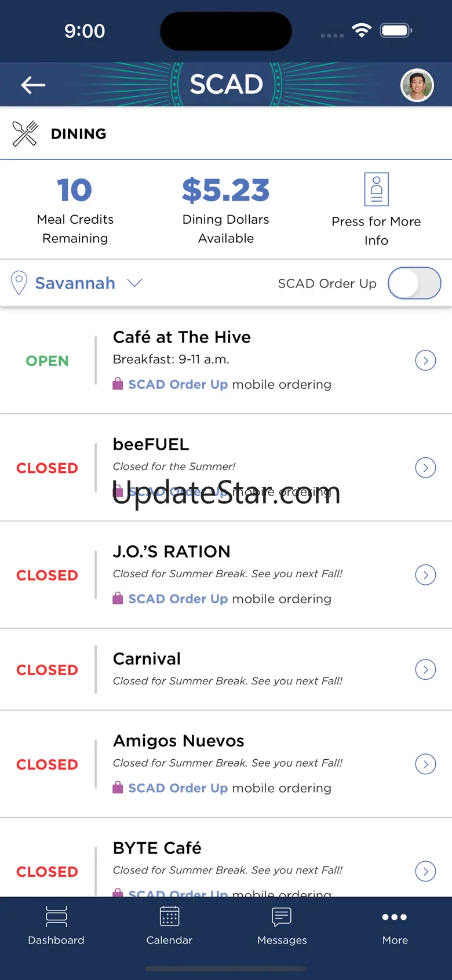Viewport: 452px width, 980px height.
Task: Open the BYTE Café details arrow
Action: click(x=425, y=871)
